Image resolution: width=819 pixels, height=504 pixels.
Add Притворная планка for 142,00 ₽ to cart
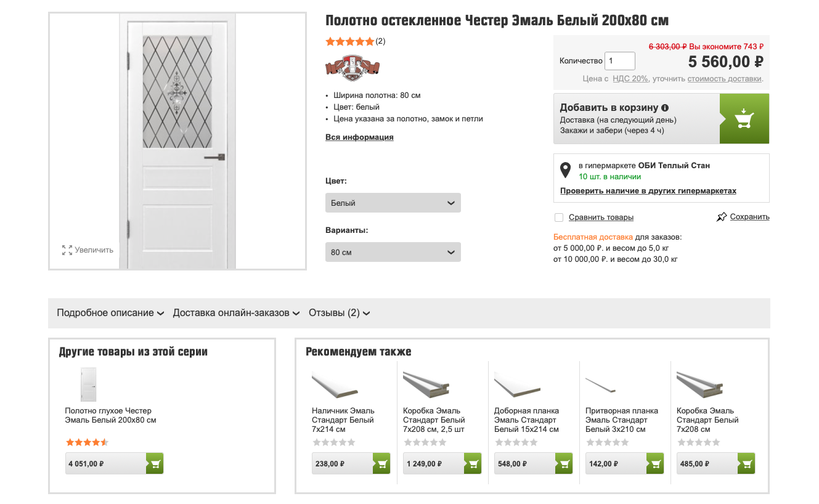[x=655, y=463]
